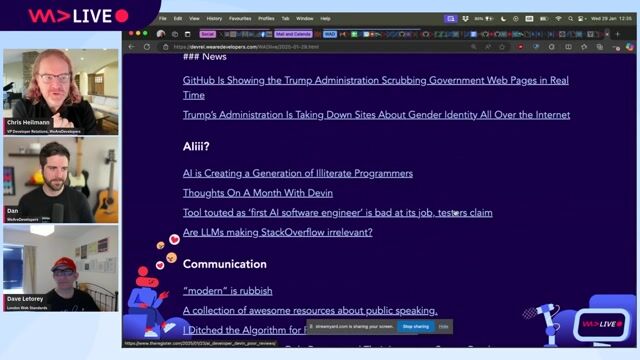Open the split screen icon in toolbar
This screenshot has width=640, height=360.
point(568,47)
